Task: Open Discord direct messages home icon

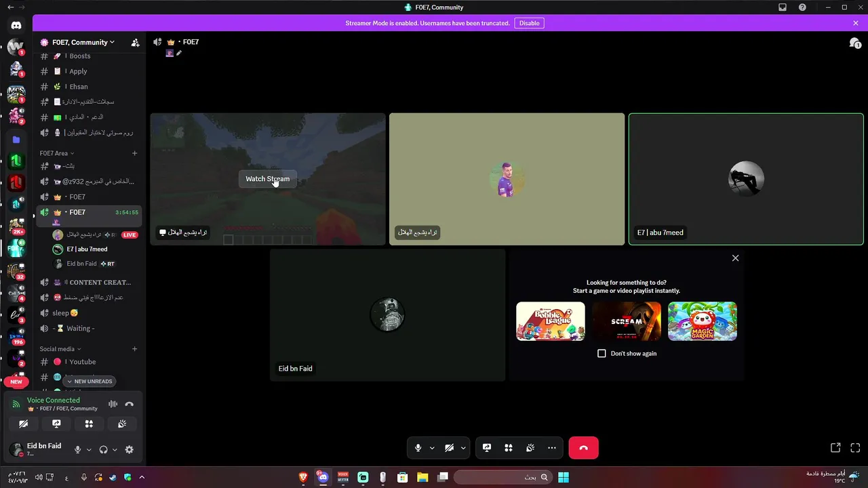Action: tap(16, 25)
